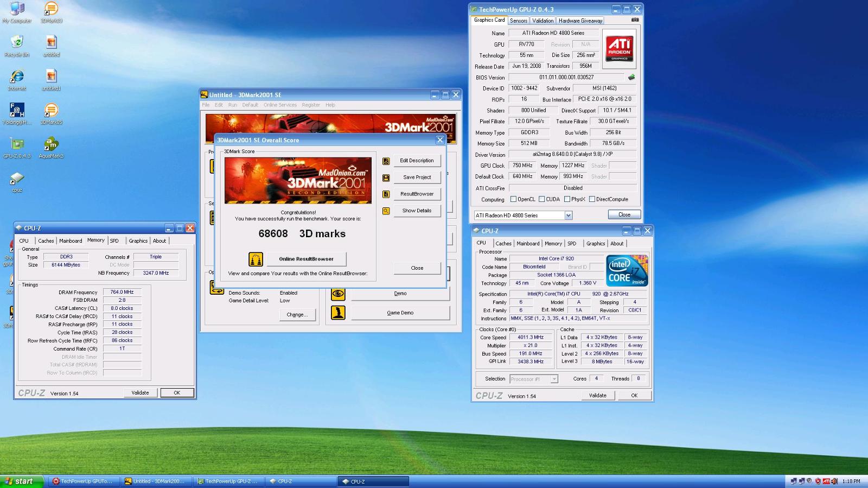Click the GPU-Z screenshot camera icon
Screen dimensions: 868x488
(635, 20)
